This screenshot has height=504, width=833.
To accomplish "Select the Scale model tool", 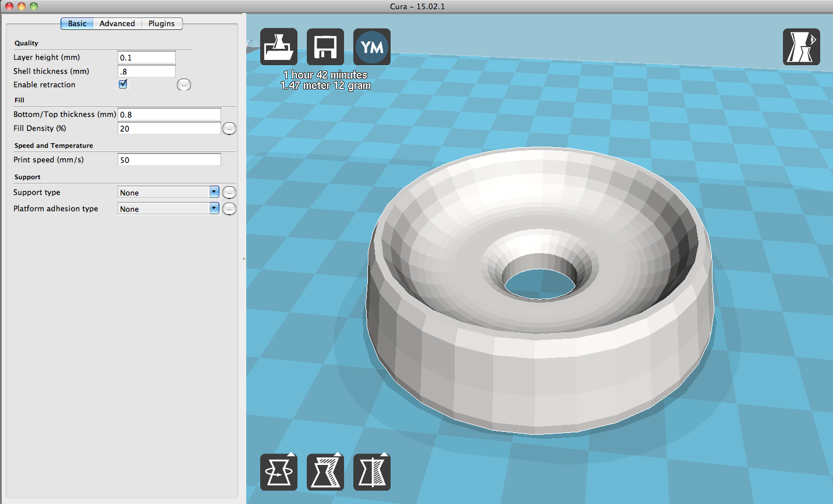I will [325, 471].
